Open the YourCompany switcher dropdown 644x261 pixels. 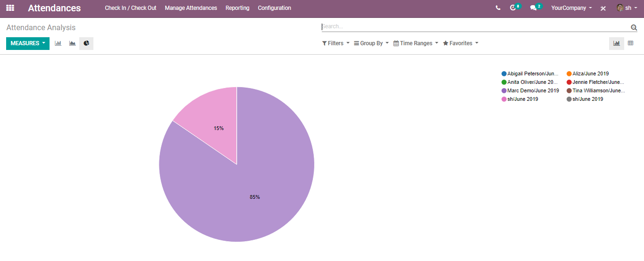571,8
